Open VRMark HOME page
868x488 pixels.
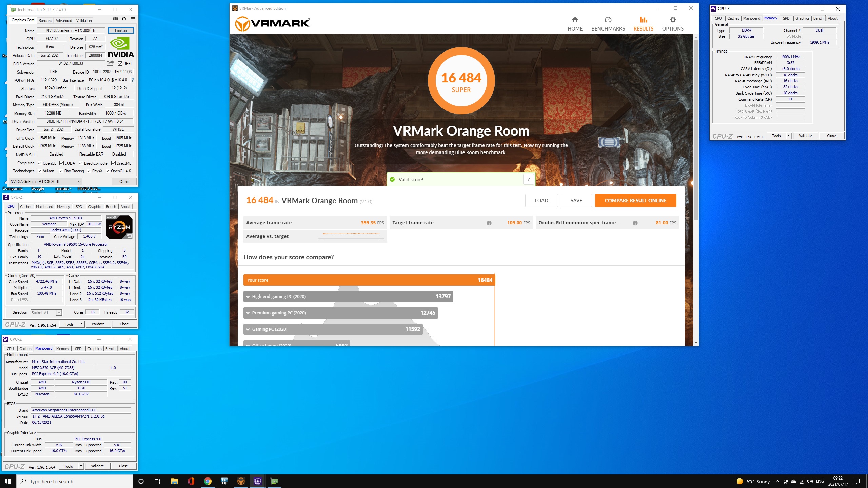tap(575, 24)
